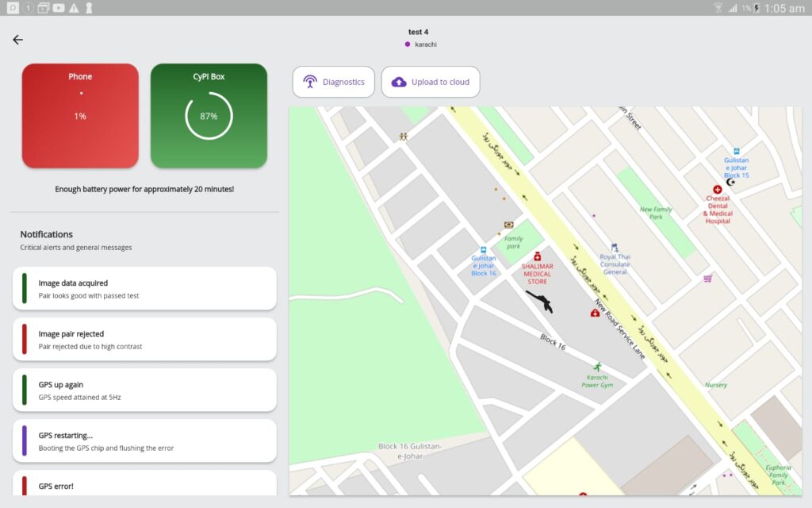Open the Phone battery card
This screenshot has height=508, width=812.
tap(80, 116)
